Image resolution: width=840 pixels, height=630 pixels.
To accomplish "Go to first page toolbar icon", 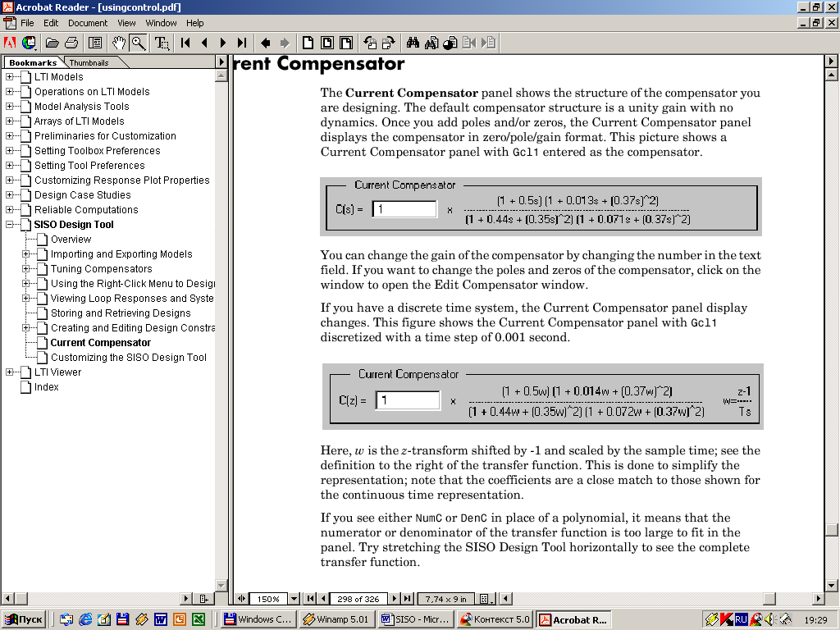I will [x=185, y=43].
